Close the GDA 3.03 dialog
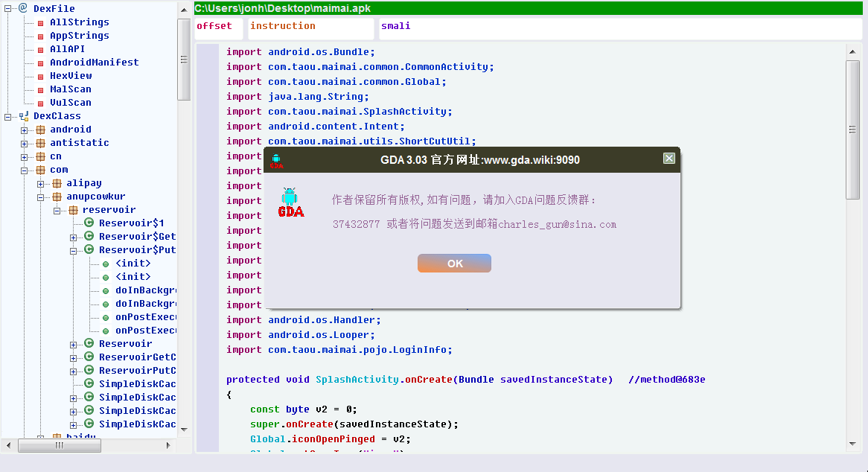This screenshot has height=472, width=868. tap(668, 158)
